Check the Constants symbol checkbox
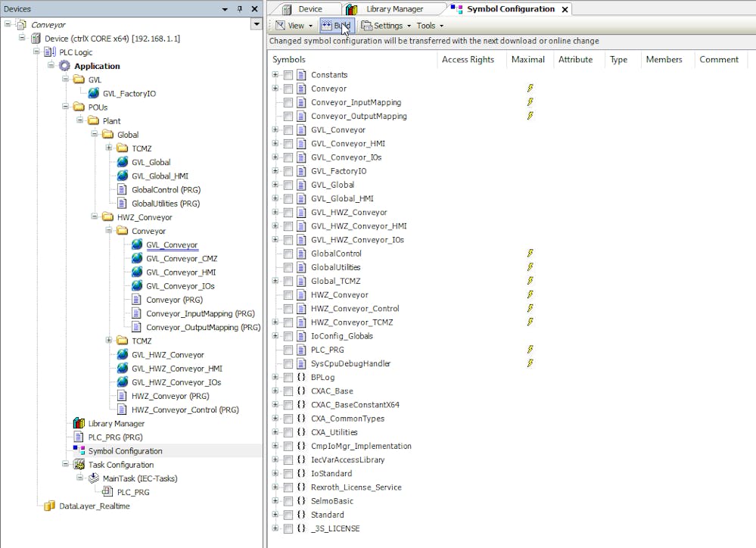756x548 pixels. (x=288, y=75)
